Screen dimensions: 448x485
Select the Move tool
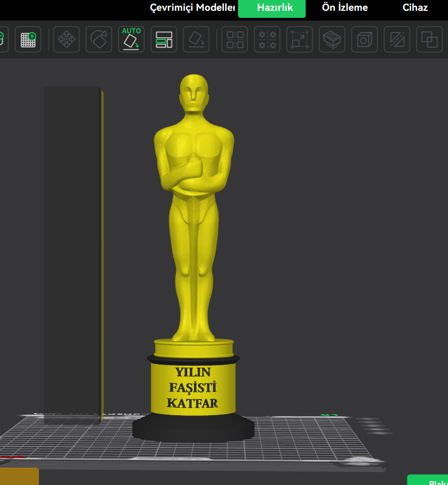(x=67, y=39)
